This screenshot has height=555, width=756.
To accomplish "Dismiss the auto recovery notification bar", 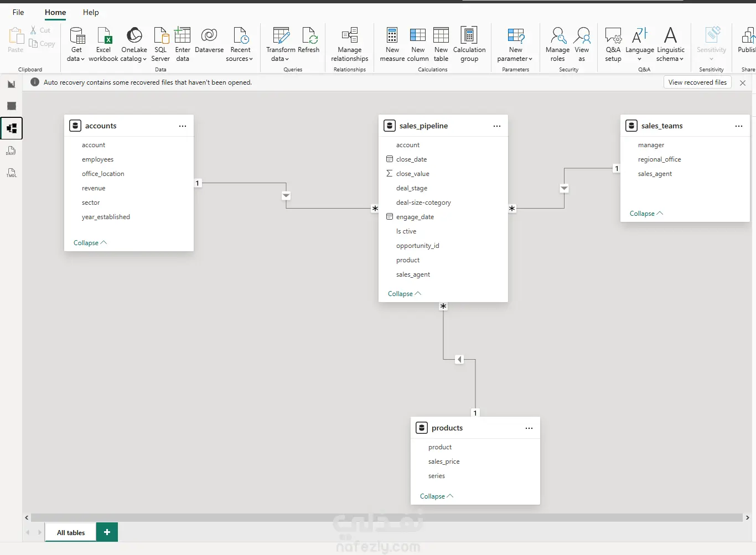I will 743,83.
